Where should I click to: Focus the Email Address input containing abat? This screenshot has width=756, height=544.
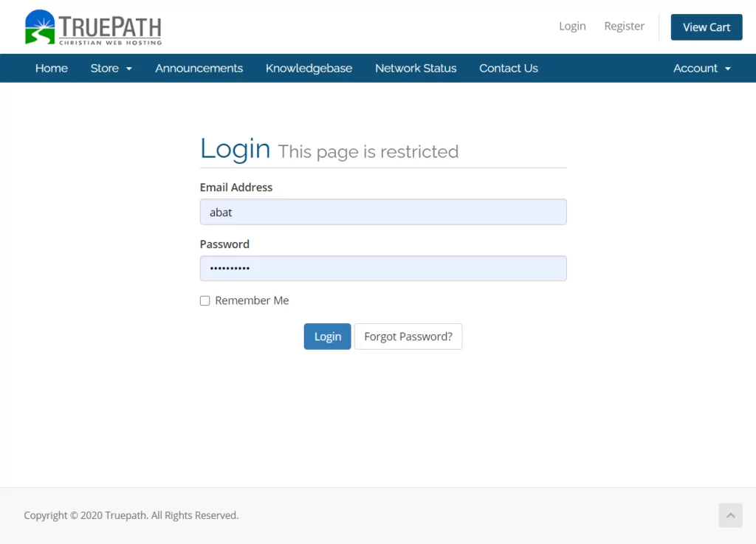(x=383, y=212)
